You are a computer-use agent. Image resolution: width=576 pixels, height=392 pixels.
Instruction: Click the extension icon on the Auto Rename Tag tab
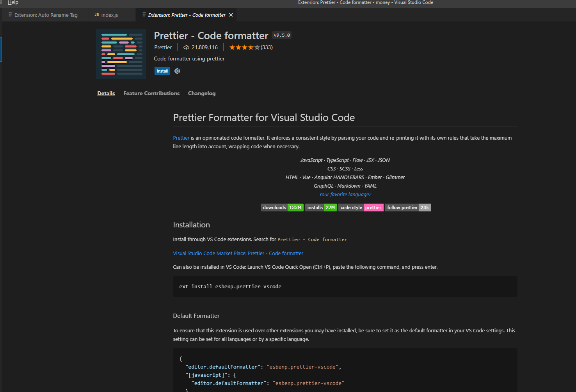point(11,15)
